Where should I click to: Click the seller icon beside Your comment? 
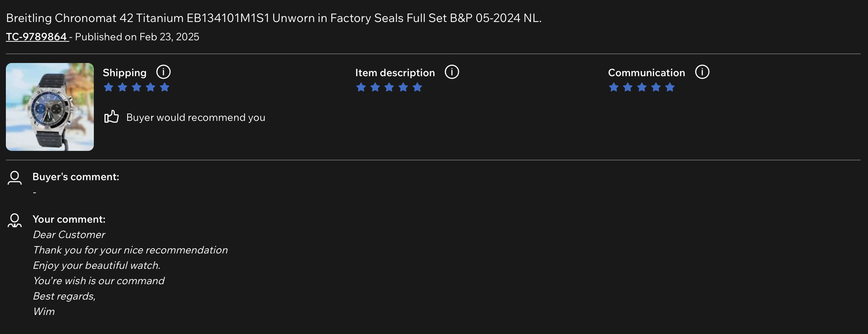pyautogui.click(x=15, y=220)
